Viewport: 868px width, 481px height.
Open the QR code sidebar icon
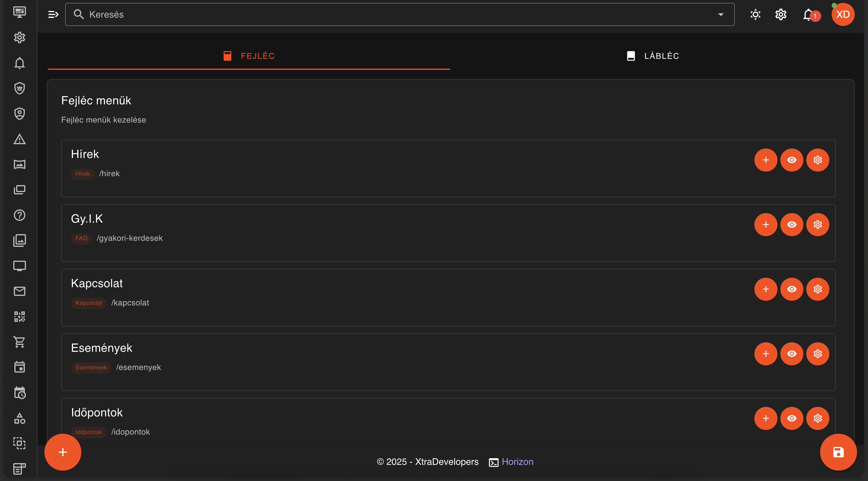click(19, 317)
